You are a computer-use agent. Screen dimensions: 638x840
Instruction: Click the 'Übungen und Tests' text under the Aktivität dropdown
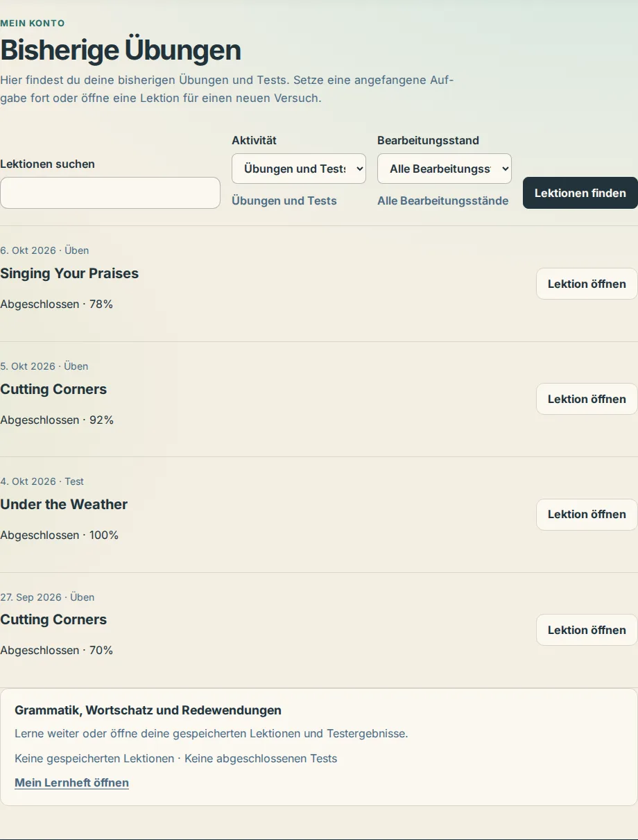[x=284, y=200]
